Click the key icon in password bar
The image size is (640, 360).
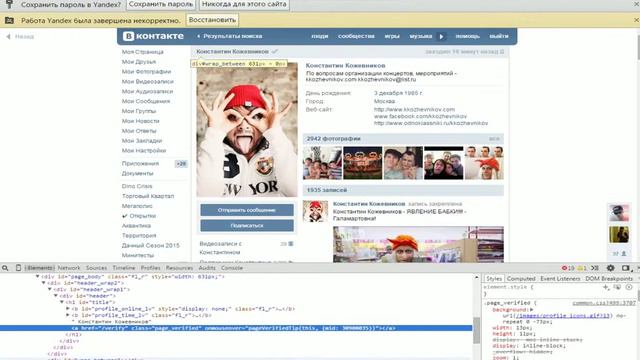tap(9, 4)
